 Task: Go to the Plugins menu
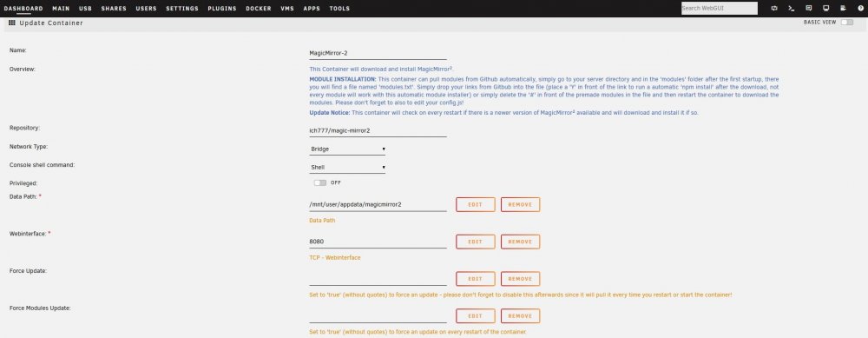coord(222,9)
